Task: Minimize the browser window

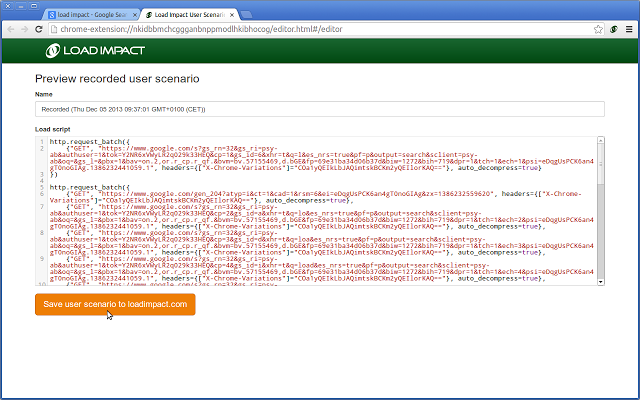Action: point(21,6)
